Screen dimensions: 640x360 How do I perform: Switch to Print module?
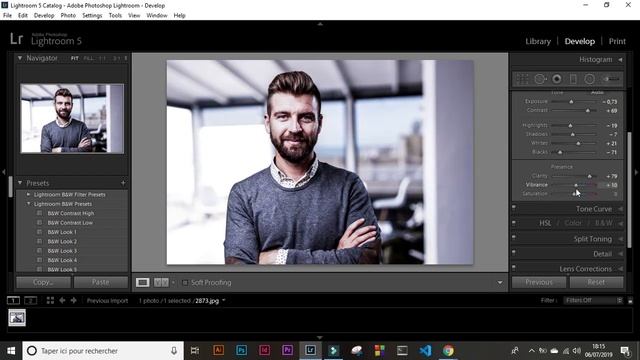coord(617,41)
